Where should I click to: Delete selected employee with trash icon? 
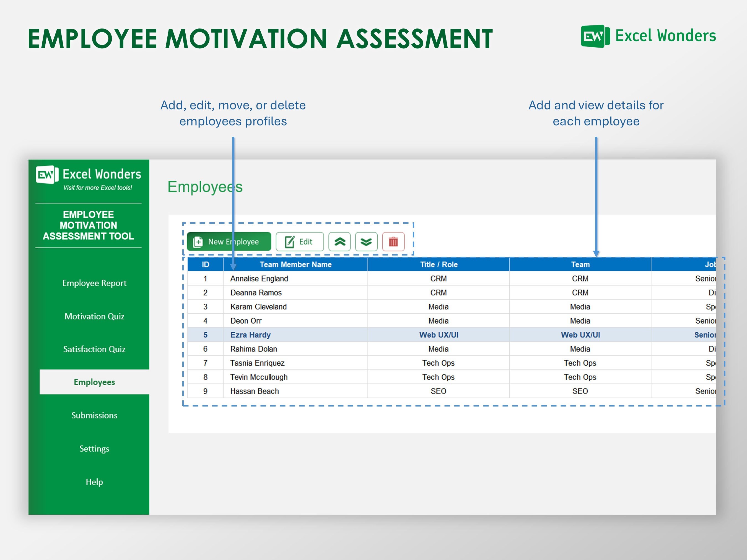[393, 241]
